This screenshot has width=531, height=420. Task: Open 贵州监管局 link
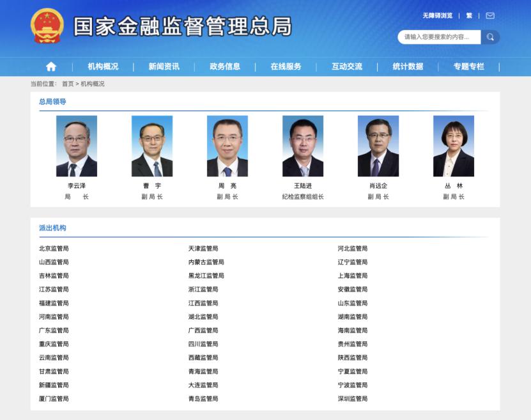[353, 344]
